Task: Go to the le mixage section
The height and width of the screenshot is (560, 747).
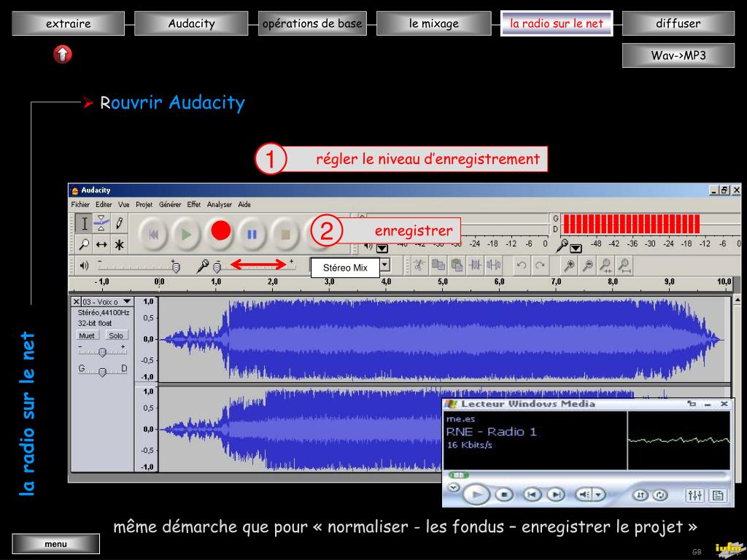Action: coord(433,23)
